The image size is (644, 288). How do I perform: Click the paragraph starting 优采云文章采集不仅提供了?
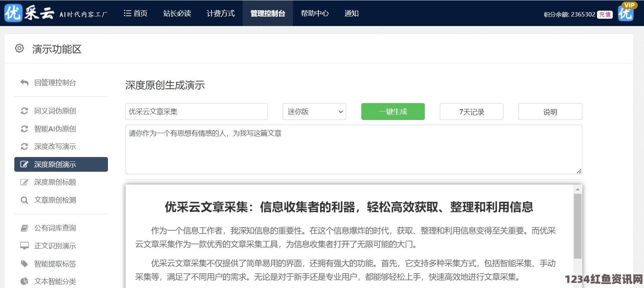coord(345,270)
